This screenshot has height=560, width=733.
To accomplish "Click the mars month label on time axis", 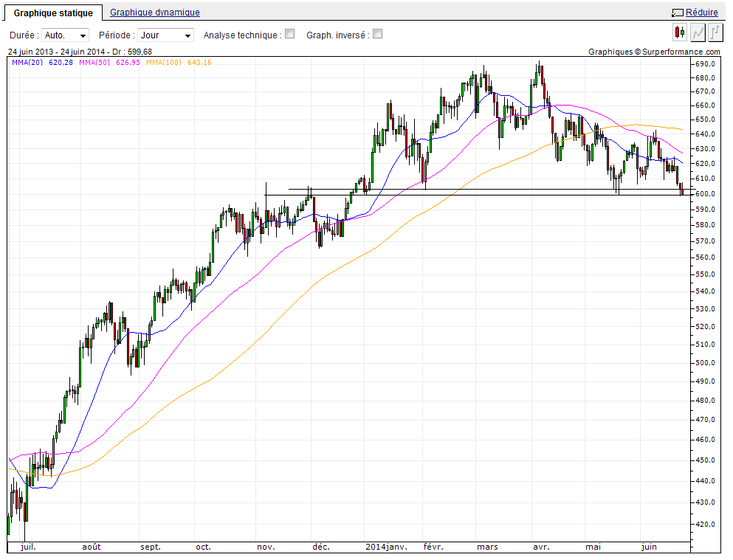I will (488, 547).
